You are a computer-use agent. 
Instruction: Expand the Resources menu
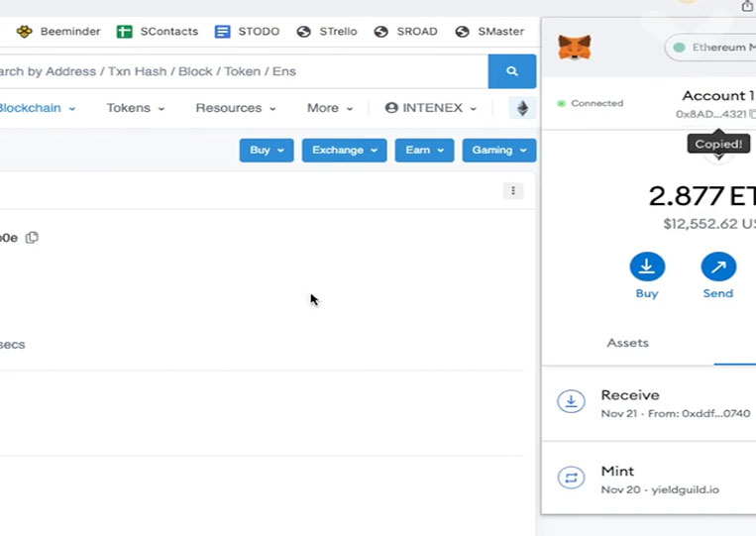(x=236, y=108)
